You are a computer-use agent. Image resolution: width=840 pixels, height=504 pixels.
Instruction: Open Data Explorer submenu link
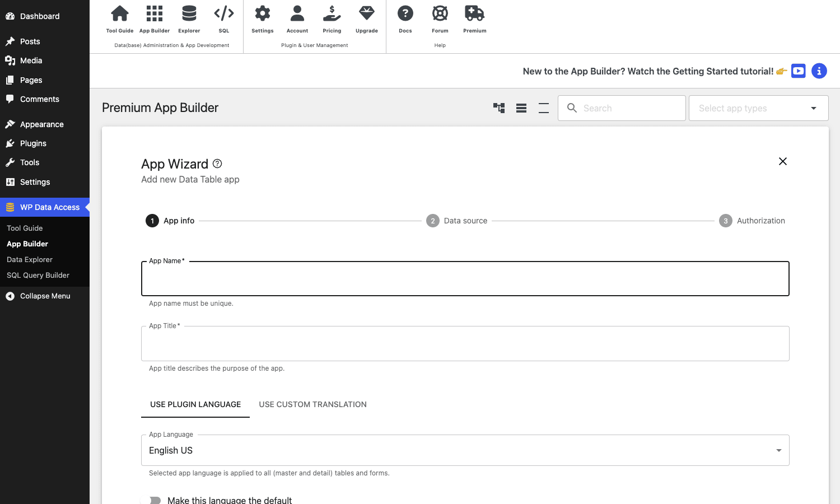(30, 259)
